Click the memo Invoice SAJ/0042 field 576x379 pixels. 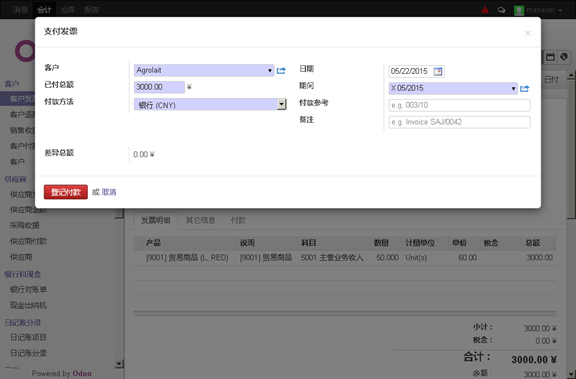(x=459, y=122)
